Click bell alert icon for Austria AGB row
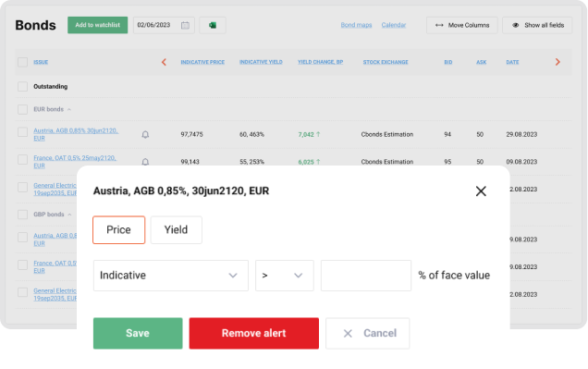This screenshot has width=588, height=369. click(145, 135)
